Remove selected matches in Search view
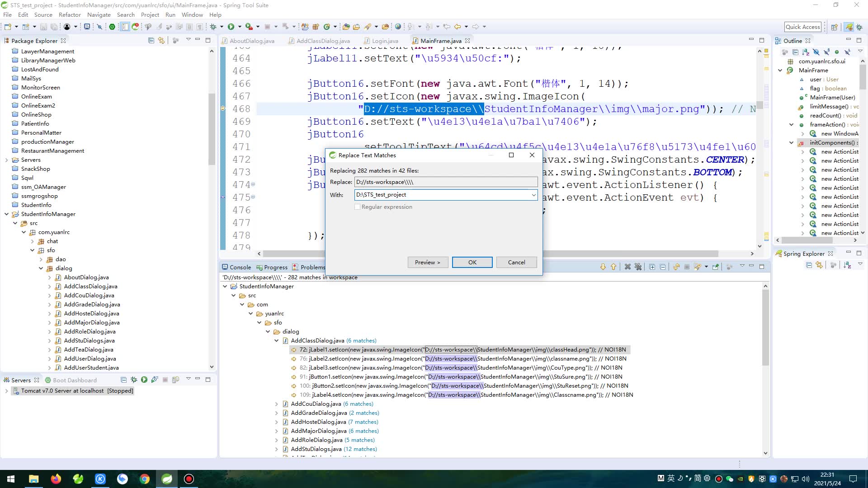The image size is (868, 488). coord(627,267)
